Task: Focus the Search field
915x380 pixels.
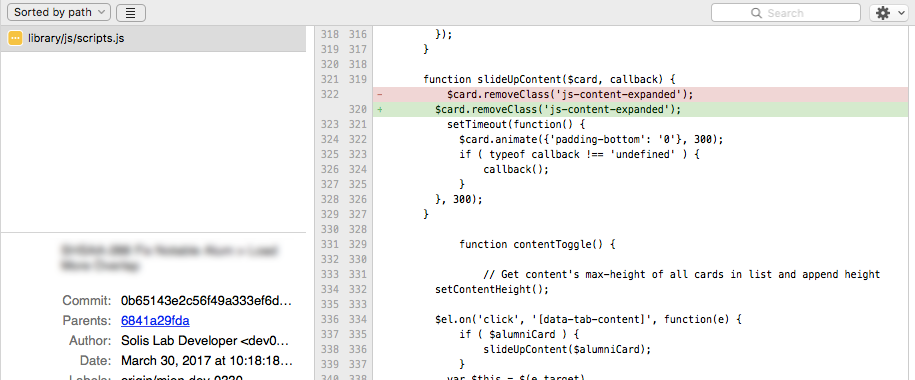Action: 785,13
